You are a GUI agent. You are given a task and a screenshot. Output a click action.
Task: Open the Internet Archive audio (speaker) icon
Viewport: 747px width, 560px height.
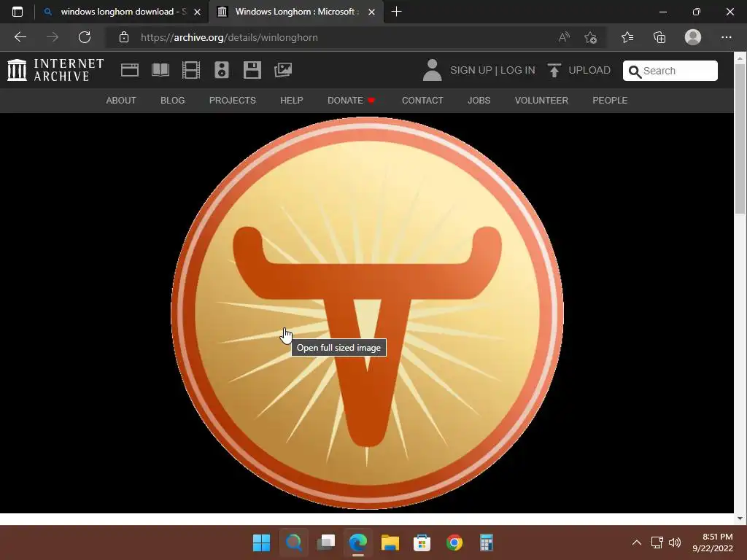point(222,70)
